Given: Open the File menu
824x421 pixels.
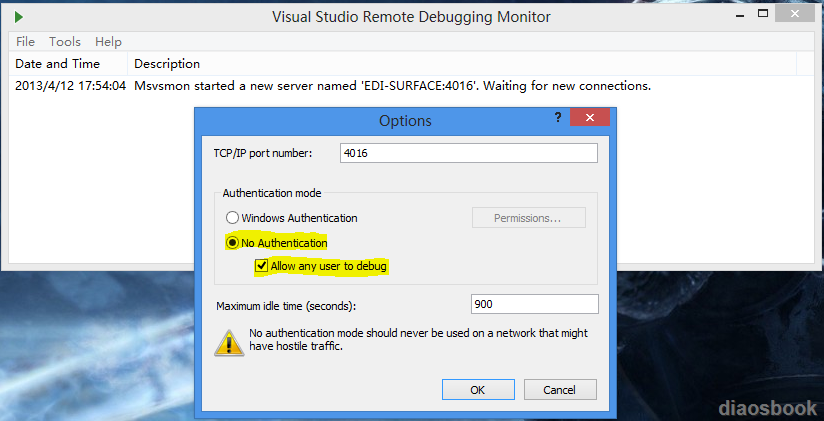Looking at the screenshot, I should (25, 42).
